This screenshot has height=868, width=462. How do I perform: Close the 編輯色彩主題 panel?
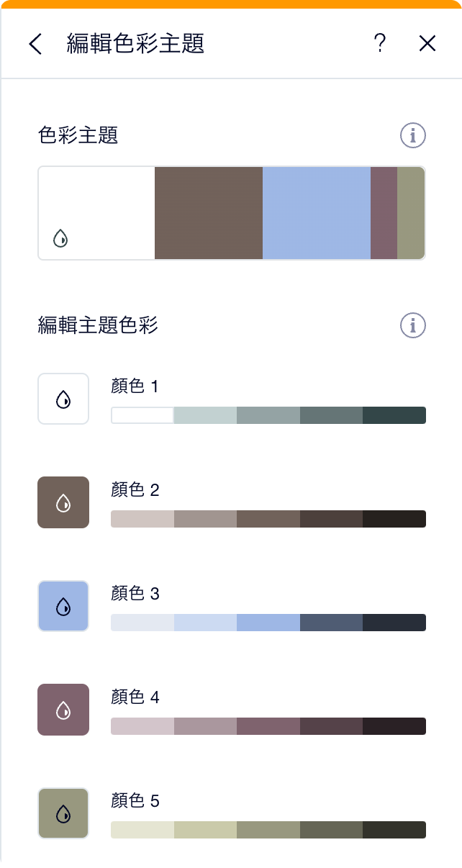427,44
